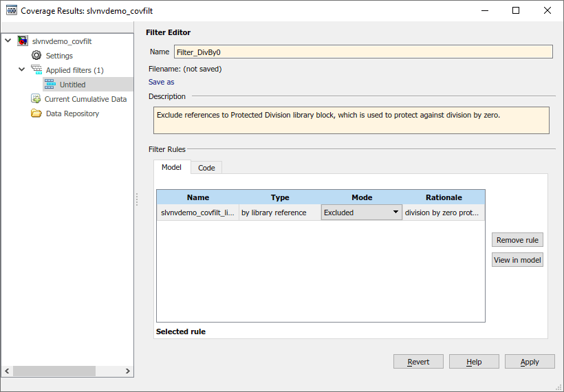Click the View in model button
The height and width of the screenshot is (392, 564).
pyautogui.click(x=517, y=260)
